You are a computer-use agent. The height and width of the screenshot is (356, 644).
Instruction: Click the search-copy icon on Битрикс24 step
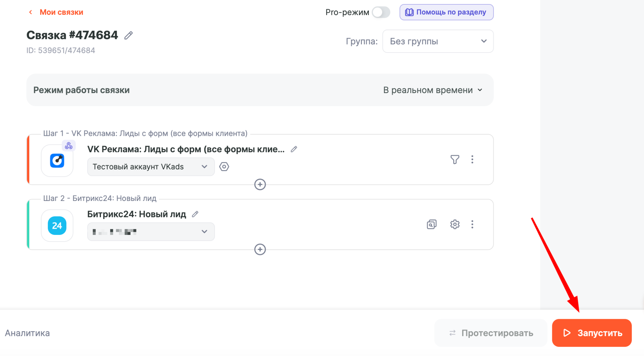click(x=431, y=224)
